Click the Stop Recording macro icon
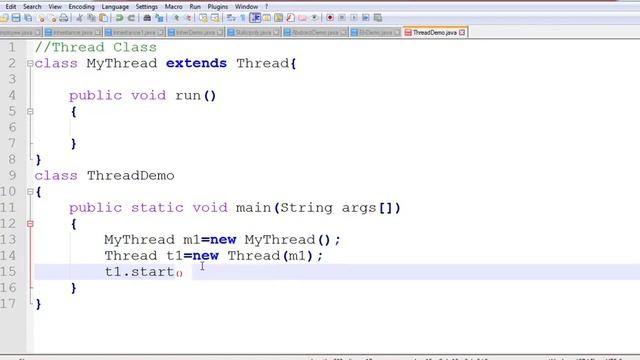Viewport: 640px width, 360px height. 342,18
